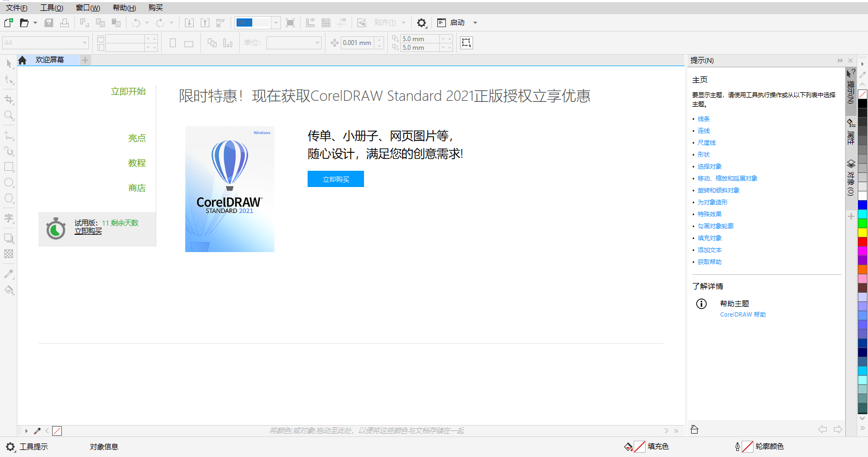
Task: Collapse the Hints docker with double chevron
Action: [840, 60]
